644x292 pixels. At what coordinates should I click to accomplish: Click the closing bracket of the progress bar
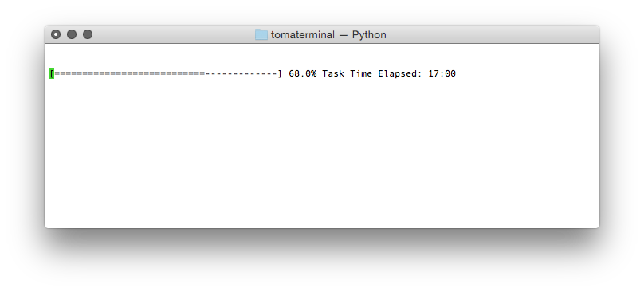point(280,73)
